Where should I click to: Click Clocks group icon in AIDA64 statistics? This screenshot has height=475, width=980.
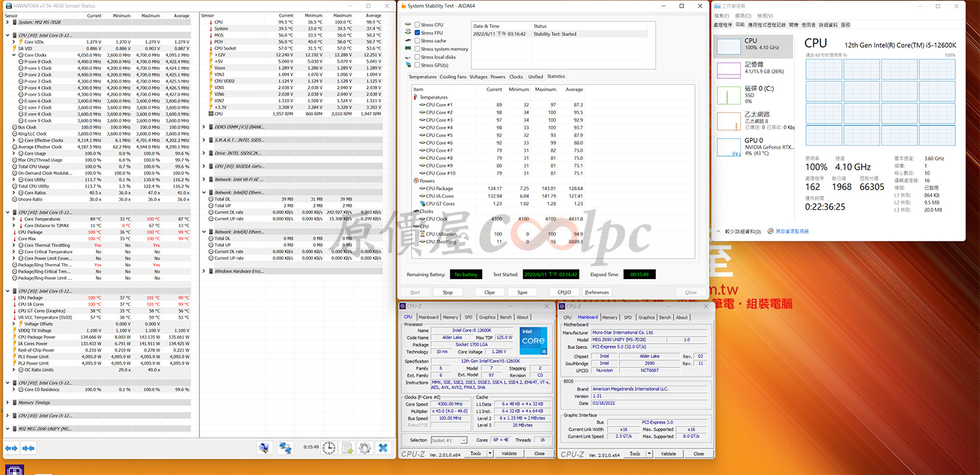pos(416,211)
